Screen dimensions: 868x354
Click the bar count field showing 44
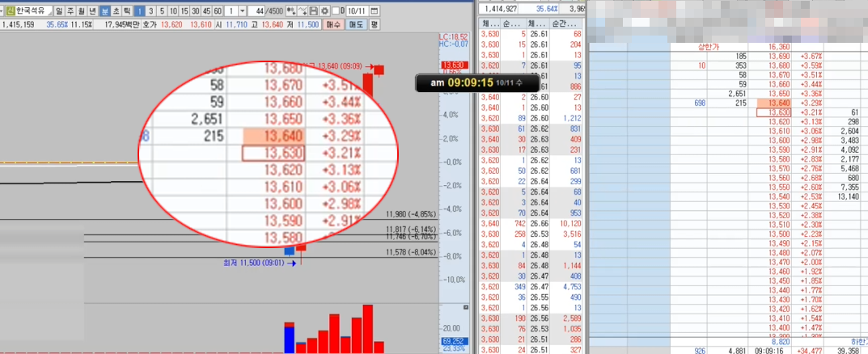[x=257, y=11]
